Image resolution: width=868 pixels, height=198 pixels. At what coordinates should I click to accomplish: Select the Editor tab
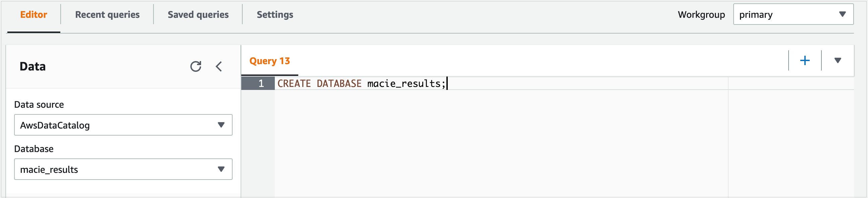[34, 14]
